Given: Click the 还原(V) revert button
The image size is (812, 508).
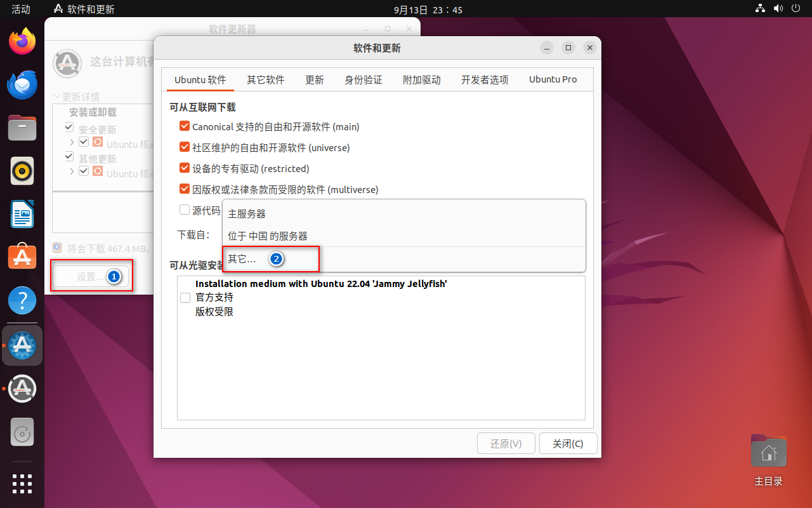Looking at the screenshot, I should 506,443.
